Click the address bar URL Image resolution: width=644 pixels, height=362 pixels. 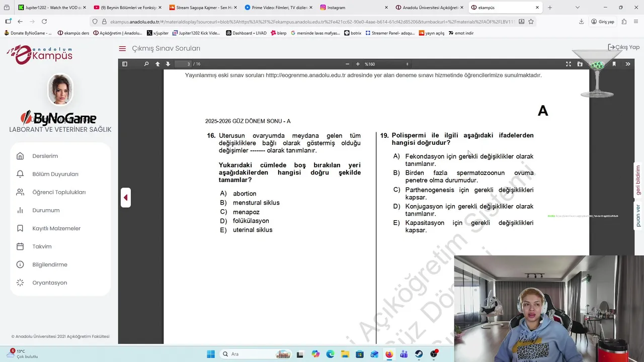coord(312,22)
